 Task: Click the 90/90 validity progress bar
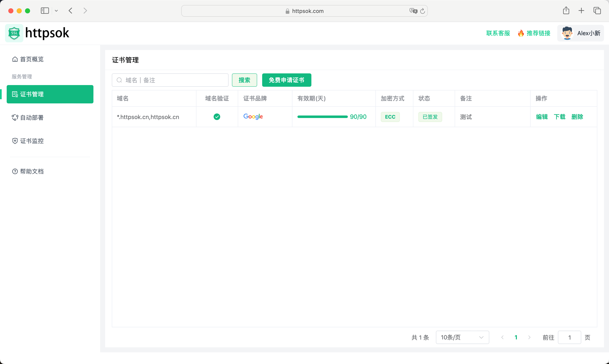pyautogui.click(x=322, y=117)
